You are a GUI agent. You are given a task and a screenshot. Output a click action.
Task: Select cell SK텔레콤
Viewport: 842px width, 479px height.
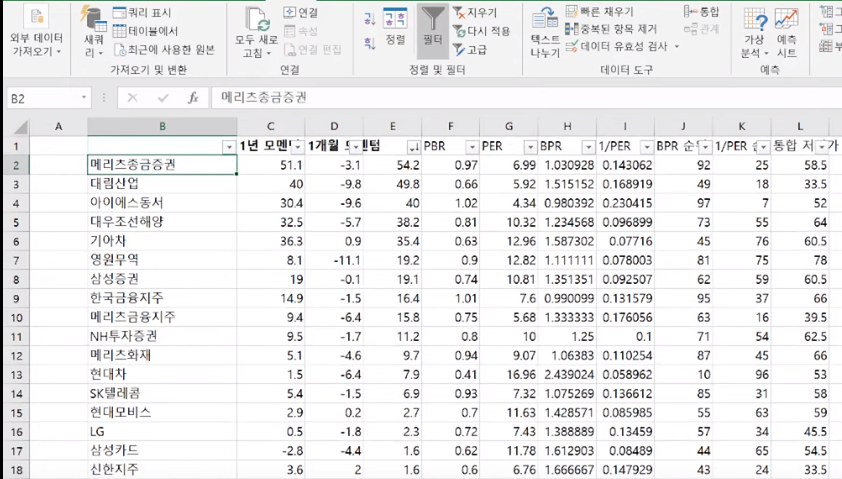click(x=162, y=394)
